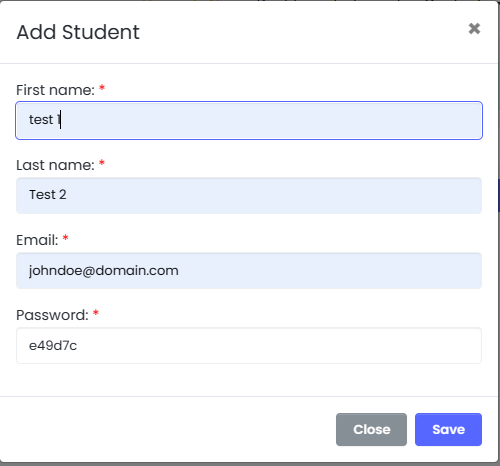Screen dimensions: 500x466
Task: Click the red asterisk beside Email
Action: (65, 238)
